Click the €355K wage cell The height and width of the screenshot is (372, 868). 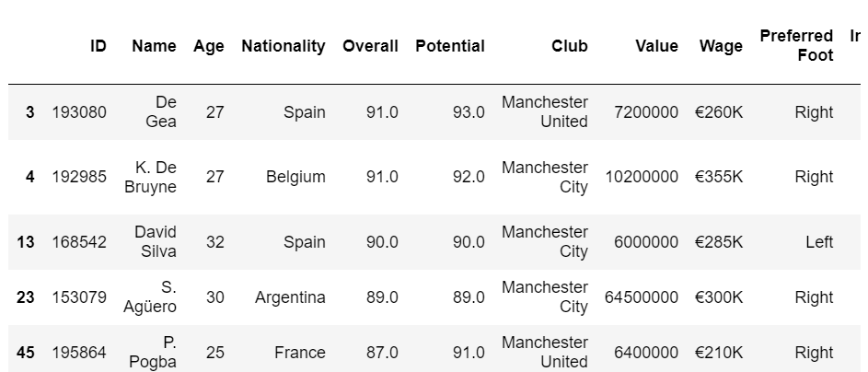[719, 177]
